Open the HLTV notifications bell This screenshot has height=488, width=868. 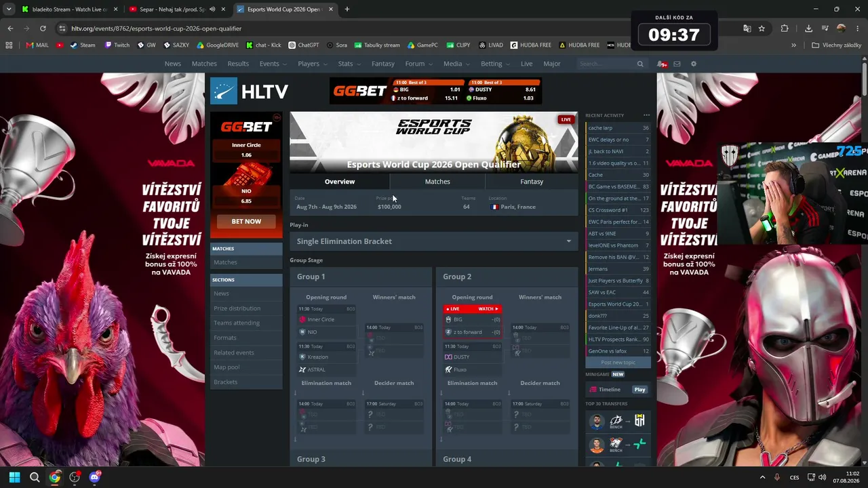(661, 64)
